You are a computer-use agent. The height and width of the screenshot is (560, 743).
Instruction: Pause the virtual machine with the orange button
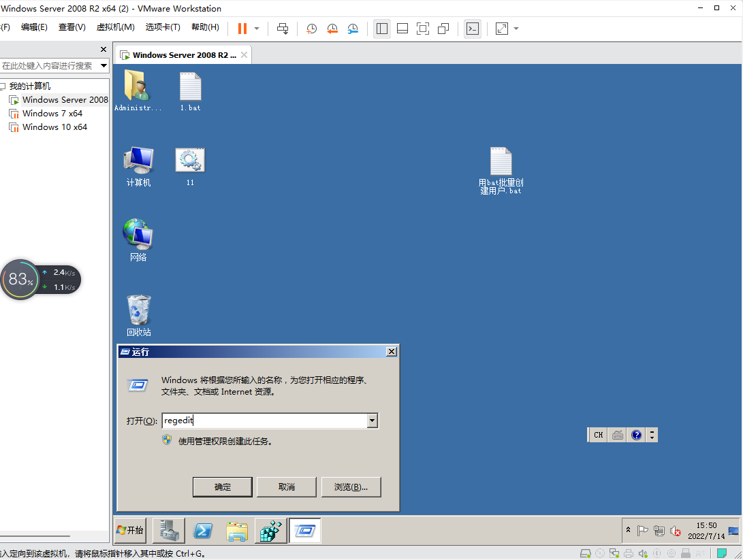coord(242,29)
